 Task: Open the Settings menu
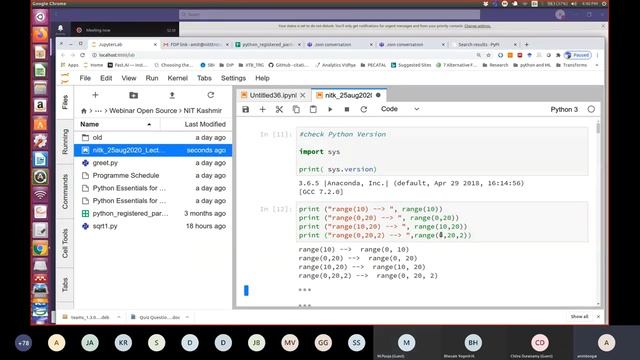click(x=233, y=78)
